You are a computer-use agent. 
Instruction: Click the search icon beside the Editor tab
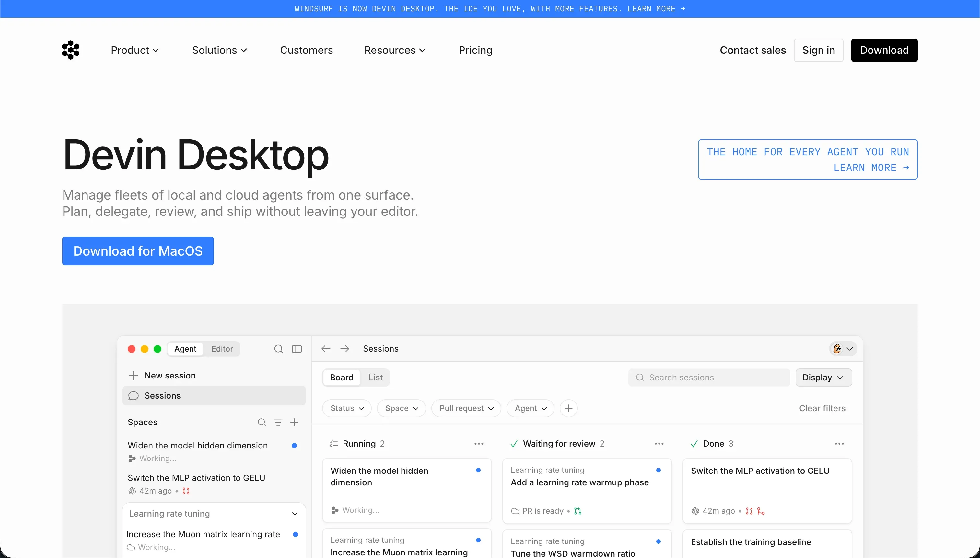click(279, 349)
